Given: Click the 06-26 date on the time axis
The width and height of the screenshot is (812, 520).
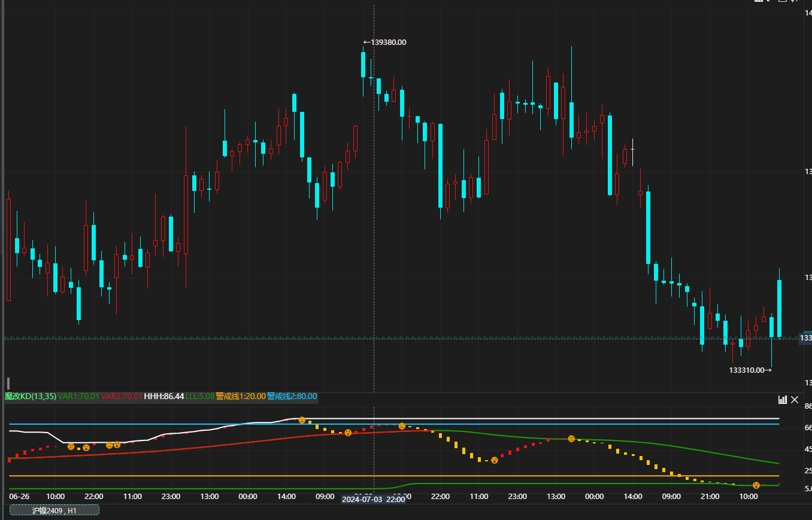Looking at the screenshot, I should click(19, 497).
